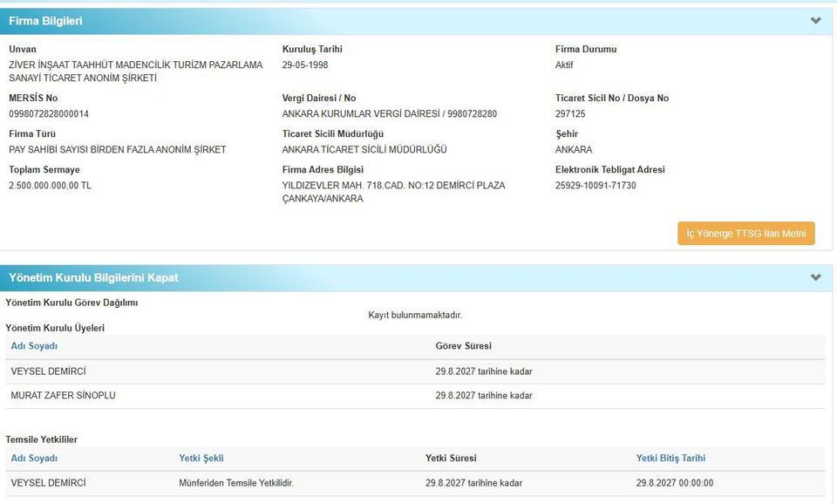Click the Ankara Kurumlar Vergi Dairesi value

(x=389, y=114)
